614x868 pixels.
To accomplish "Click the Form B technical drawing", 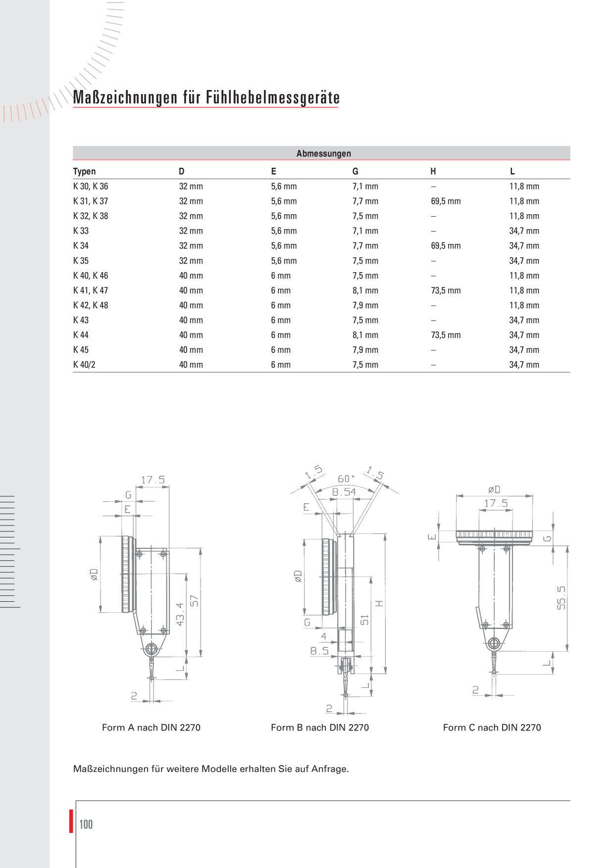I will click(x=344, y=589).
